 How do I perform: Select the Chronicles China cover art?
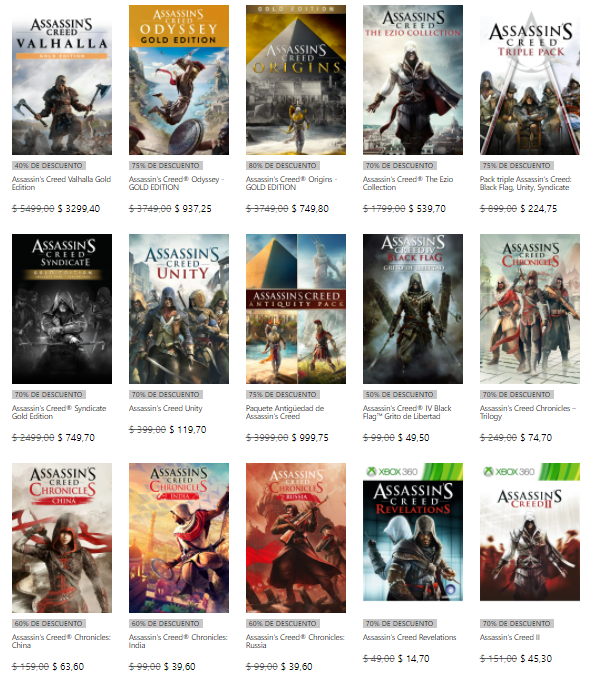pos(62,538)
